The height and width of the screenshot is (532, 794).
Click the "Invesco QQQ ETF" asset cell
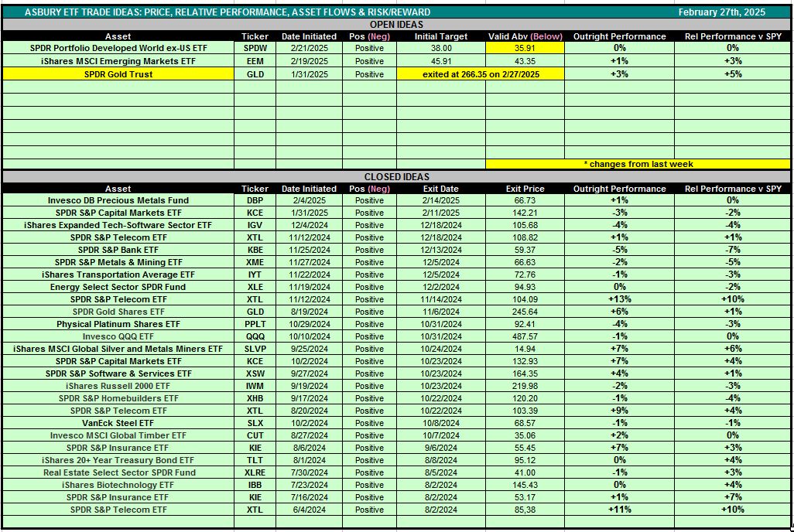click(x=118, y=336)
